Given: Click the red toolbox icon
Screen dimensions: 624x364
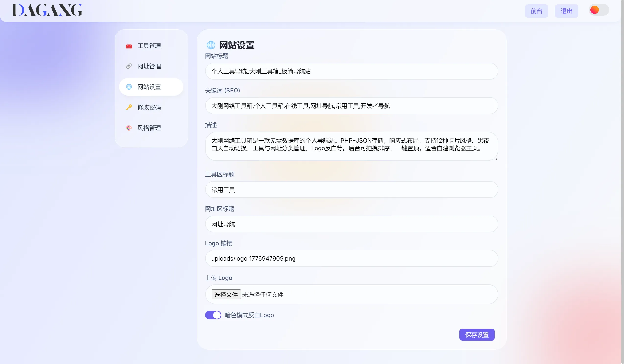Looking at the screenshot, I should [x=129, y=46].
